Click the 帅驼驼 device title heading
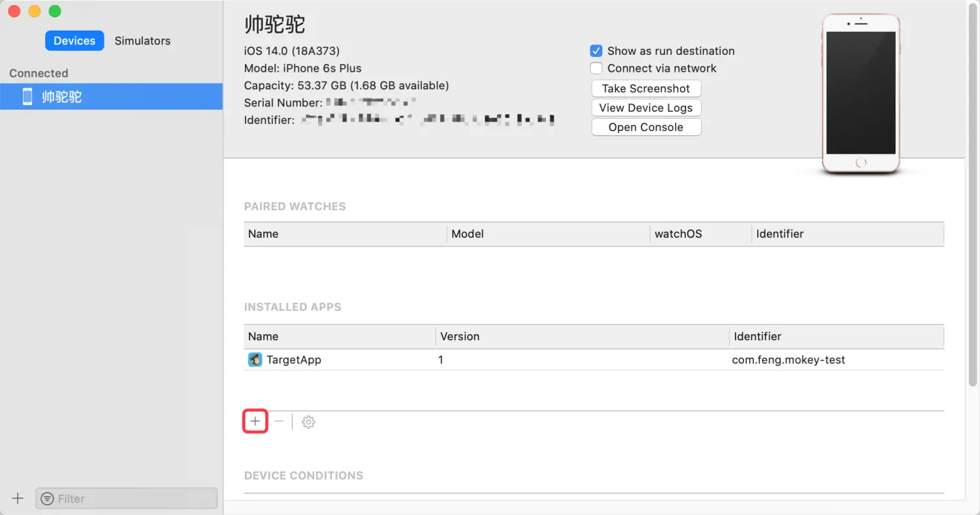The image size is (980, 515). [x=274, y=25]
